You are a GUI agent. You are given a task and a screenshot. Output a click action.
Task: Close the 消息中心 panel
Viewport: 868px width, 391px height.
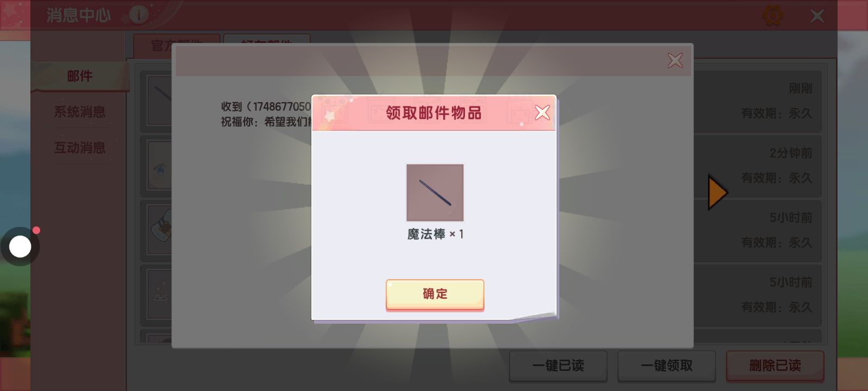817,16
